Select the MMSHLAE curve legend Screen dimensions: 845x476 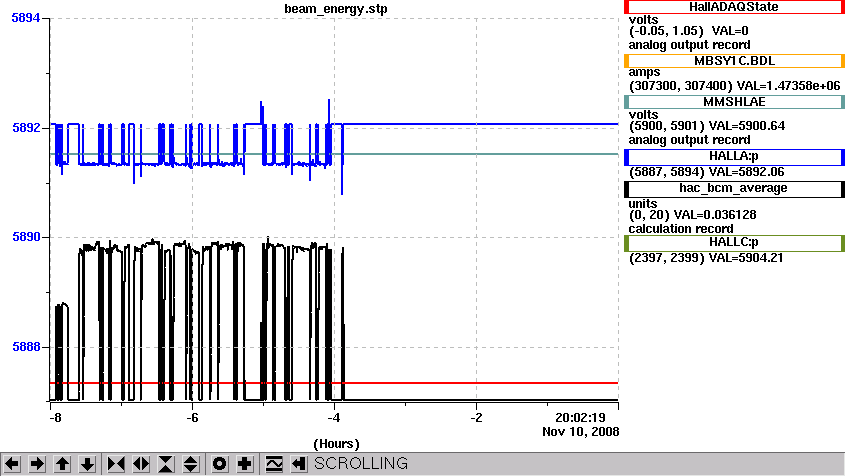[734, 102]
